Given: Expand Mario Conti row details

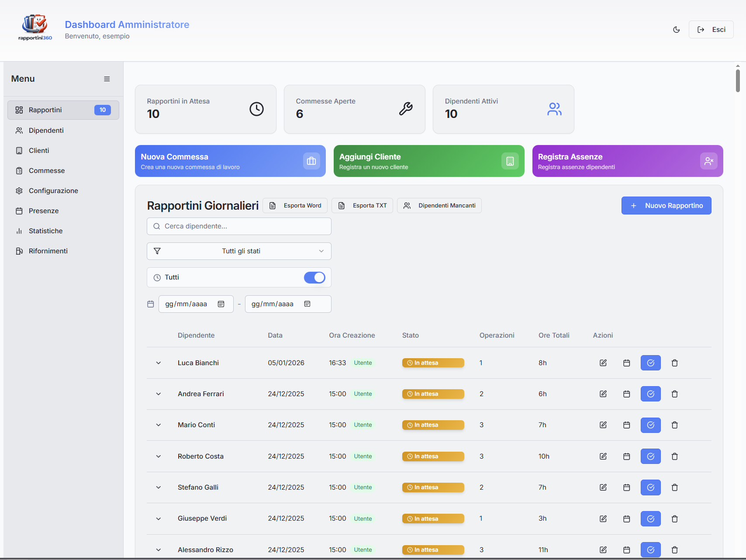Looking at the screenshot, I should click(x=159, y=425).
